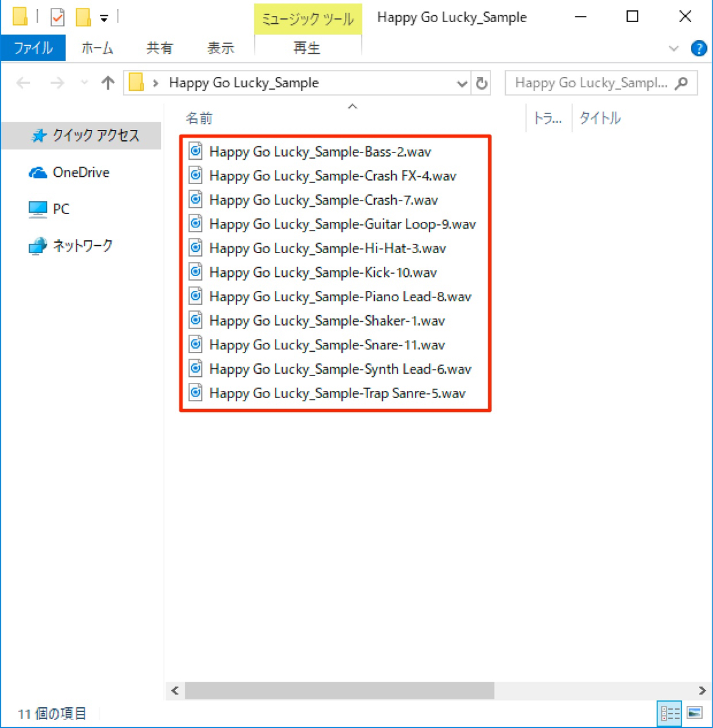Click the Properties quick access toolbar icon
This screenshot has height=728, width=713.
(x=57, y=18)
